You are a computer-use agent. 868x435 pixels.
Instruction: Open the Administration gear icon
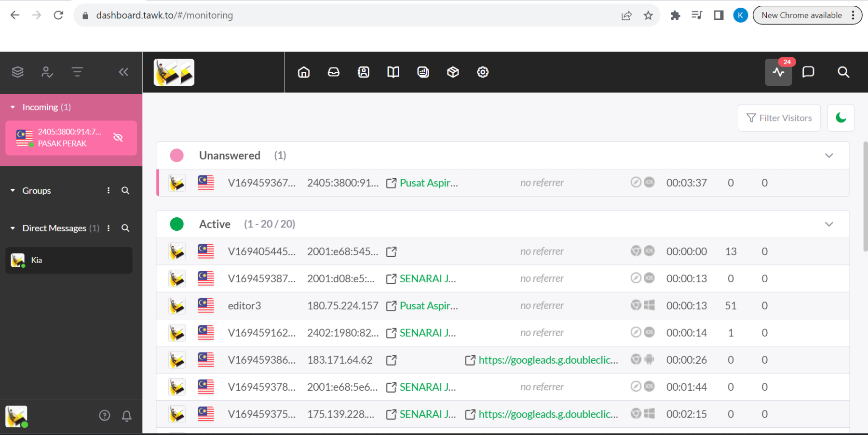coord(483,72)
